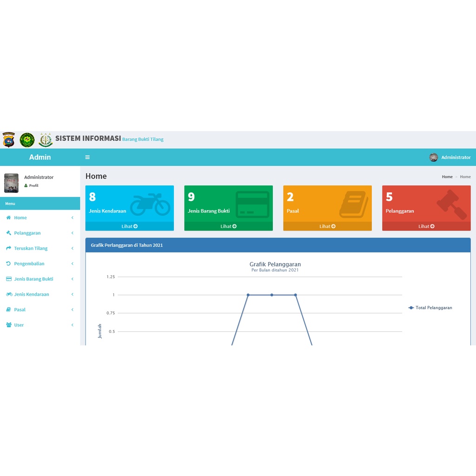The image size is (476, 476).
Task: Click Lihat on the Jenis Kendaraan card
Action: point(130,226)
